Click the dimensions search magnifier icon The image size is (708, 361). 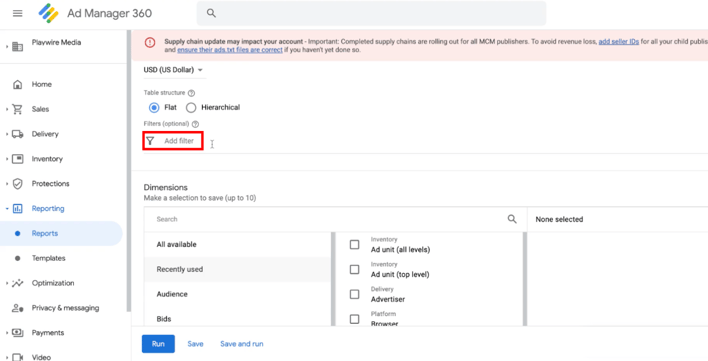pyautogui.click(x=512, y=219)
